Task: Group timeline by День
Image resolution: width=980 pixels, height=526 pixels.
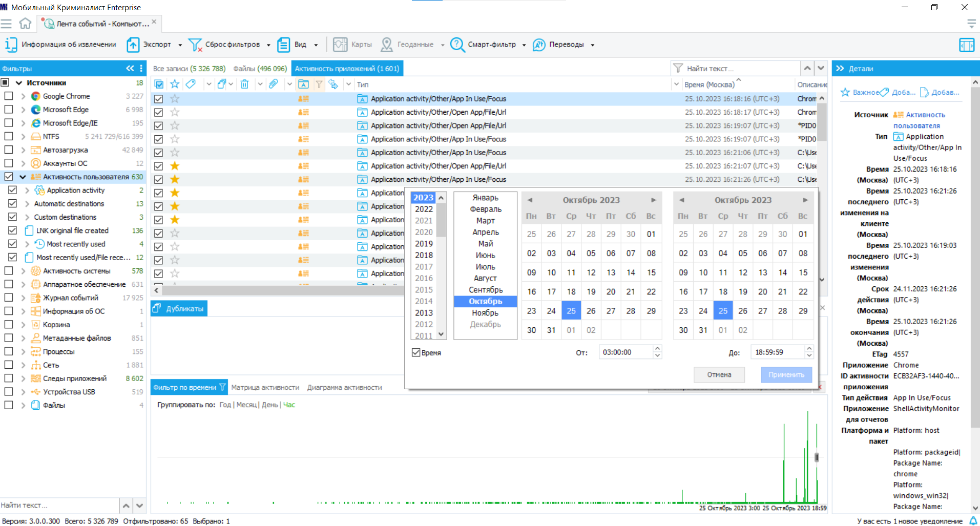Action: coord(269,405)
